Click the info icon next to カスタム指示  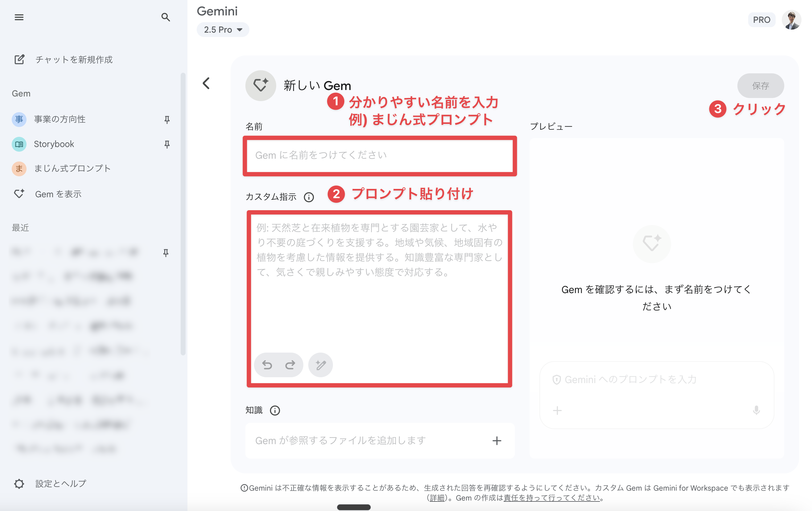309,197
